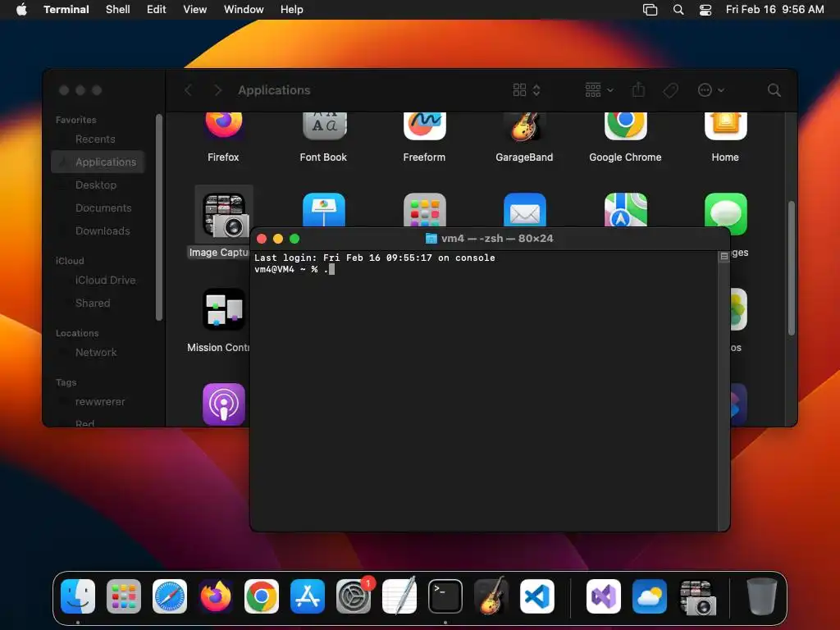
Task: Click the Terminal scrollback marker icon
Action: 724,257
